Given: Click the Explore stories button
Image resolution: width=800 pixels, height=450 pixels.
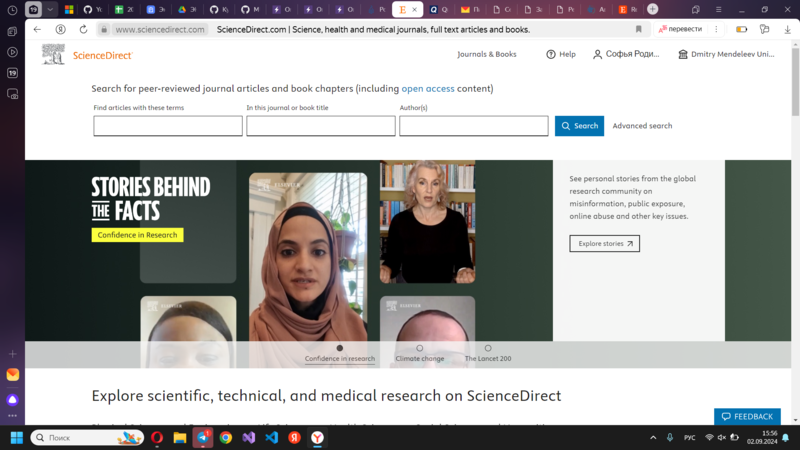Looking at the screenshot, I should pos(605,243).
